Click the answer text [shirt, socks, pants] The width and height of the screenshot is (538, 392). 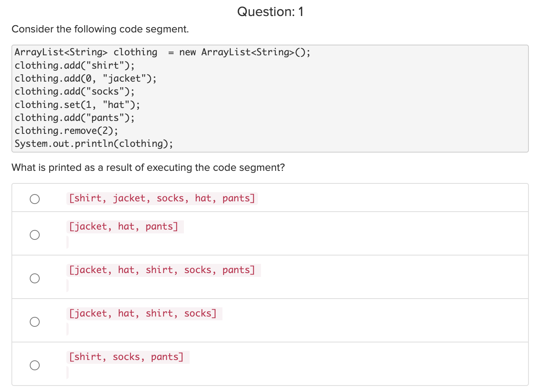tap(127, 357)
